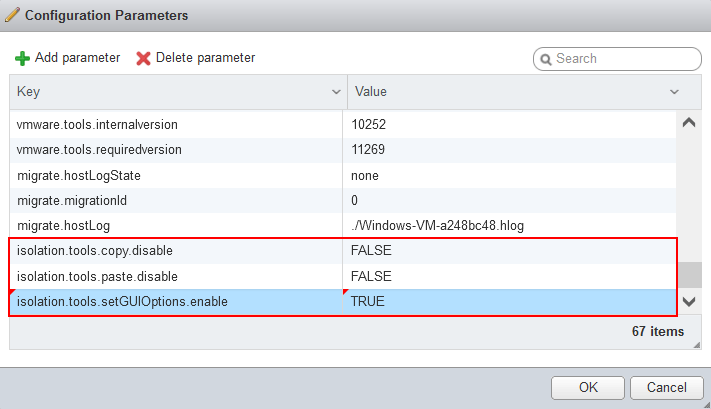Click the 67 items count label
711x409 pixels.
(x=658, y=331)
